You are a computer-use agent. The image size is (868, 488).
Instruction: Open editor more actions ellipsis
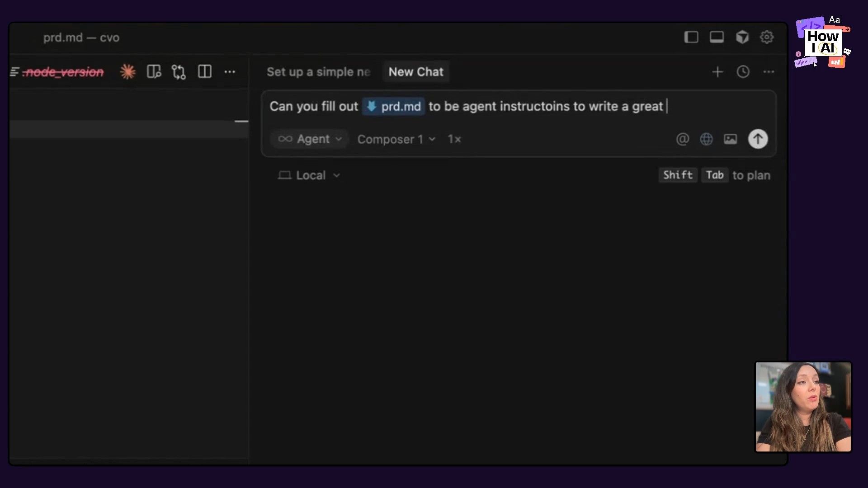[x=230, y=71]
